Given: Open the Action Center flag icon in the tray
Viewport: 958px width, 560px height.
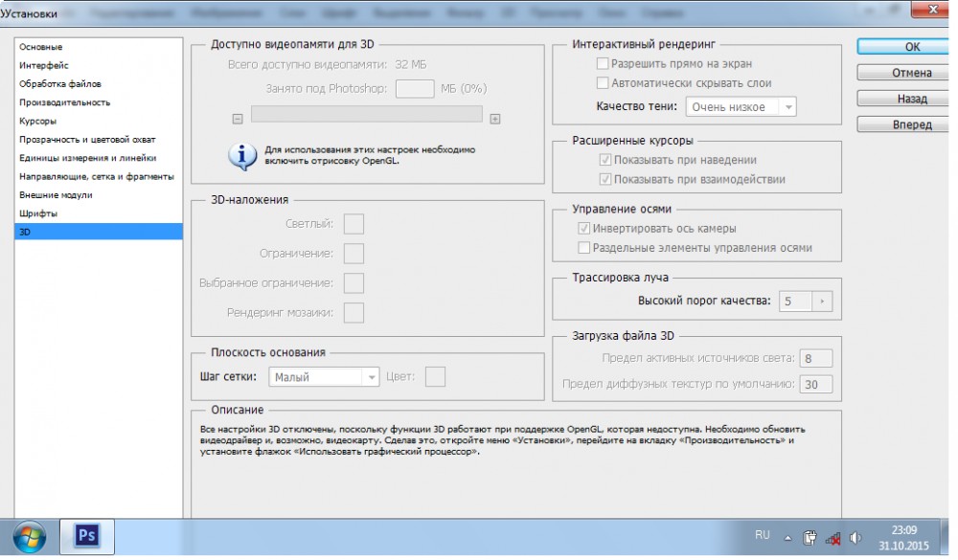Looking at the screenshot, I should point(809,538).
